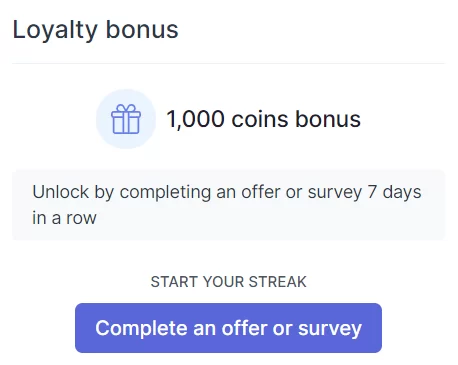Screen dimensions: 458x365
Task: Click the word 'Complete' on the purple button
Action: pos(141,328)
